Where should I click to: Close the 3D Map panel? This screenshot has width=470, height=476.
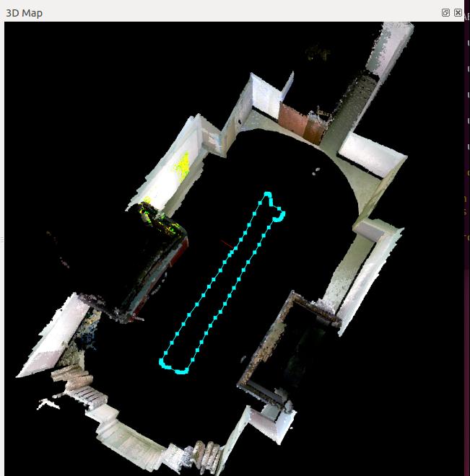(458, 12)
